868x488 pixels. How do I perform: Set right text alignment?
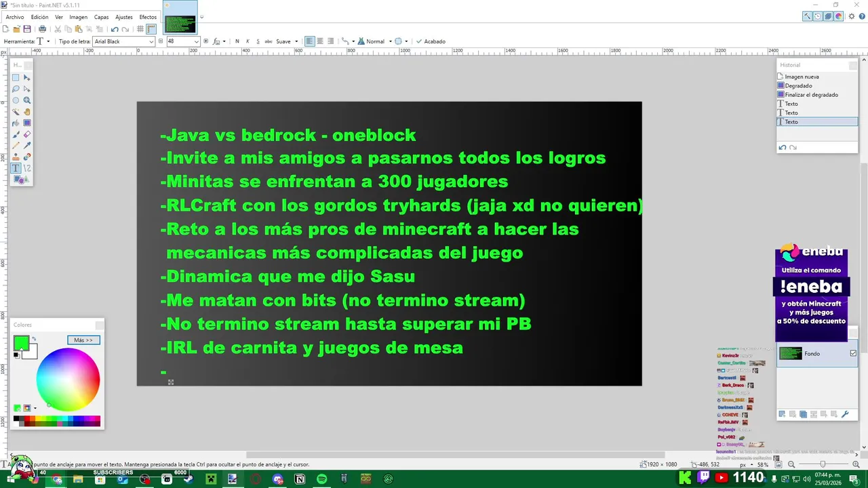coord(330,41)
